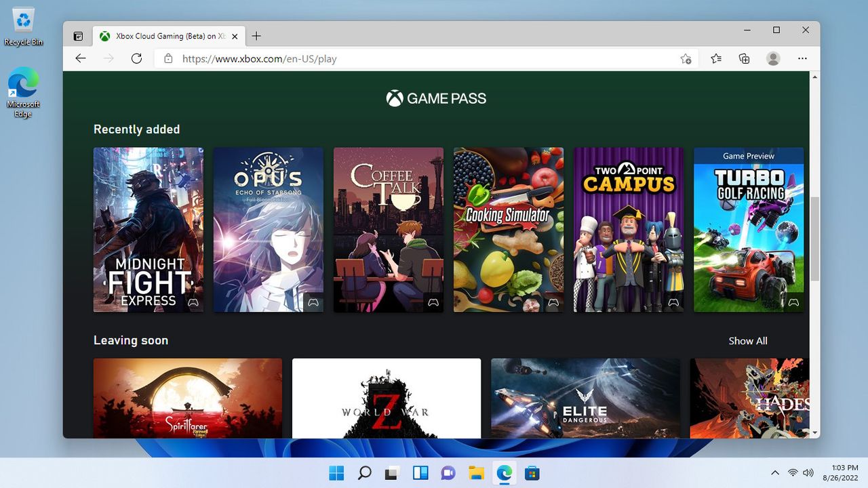Open the Midnight Fight Express game tile
This screenshot has width=868, height=488.
(x=149, y=230)
